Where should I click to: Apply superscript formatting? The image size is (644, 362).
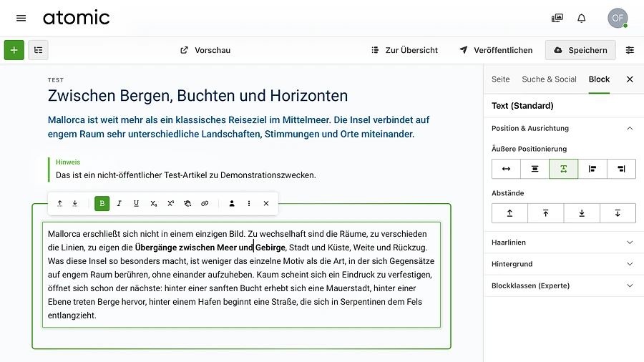click(170, 204)
